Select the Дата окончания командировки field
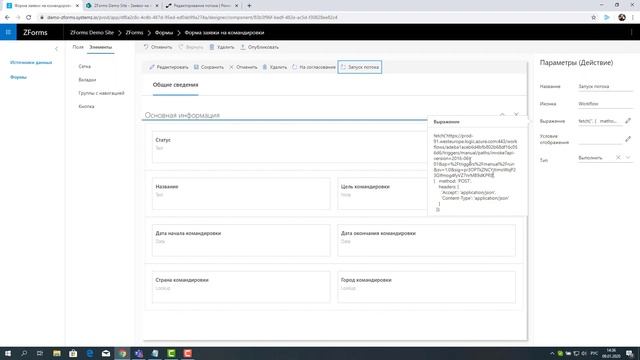Viewport: 640px width, 360px height. coord(426,240)
